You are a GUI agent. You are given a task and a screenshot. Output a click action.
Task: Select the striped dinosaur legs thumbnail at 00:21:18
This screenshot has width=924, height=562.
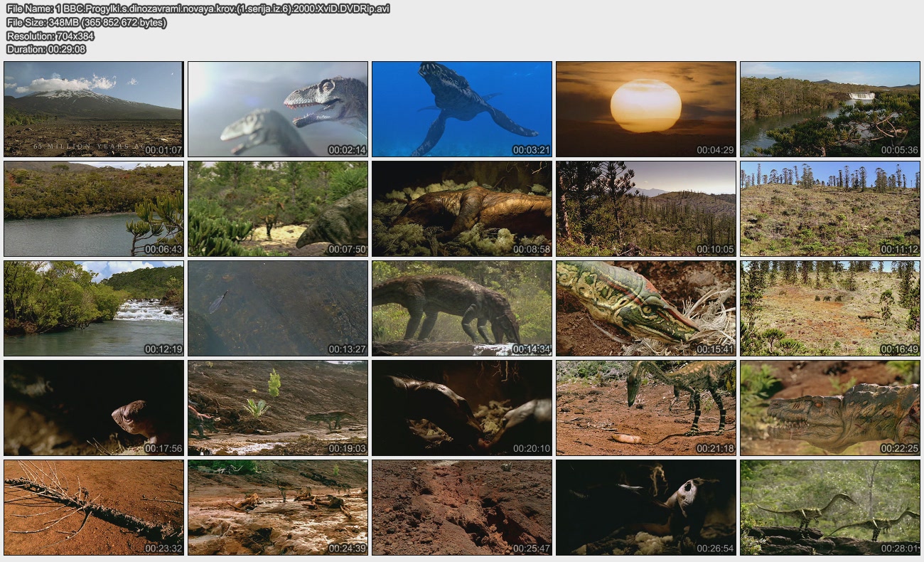[645, 408]
